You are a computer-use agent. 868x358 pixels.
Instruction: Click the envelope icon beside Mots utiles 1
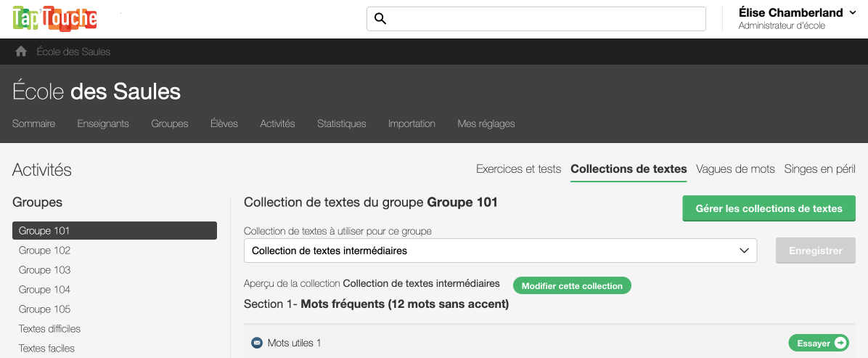(x=256, y=343)
